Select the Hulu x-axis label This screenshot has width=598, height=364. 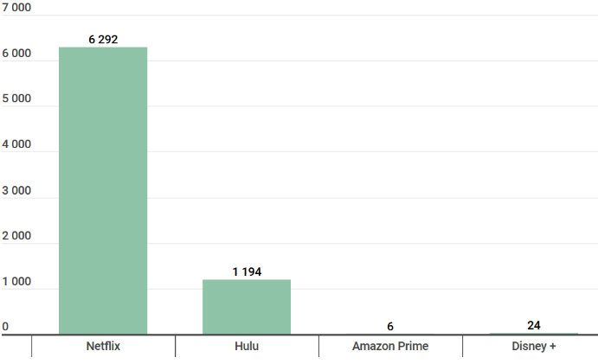[247, 347]
